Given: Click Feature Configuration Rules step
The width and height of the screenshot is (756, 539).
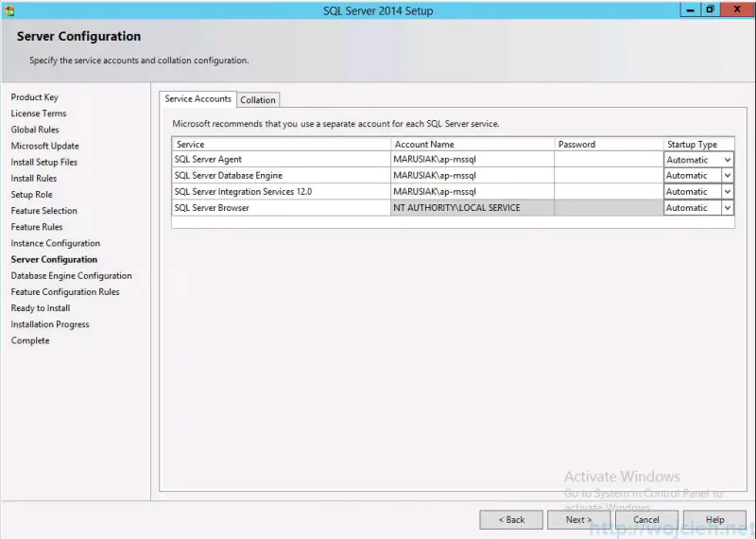Looking at the screenshot, I should [65, 292].
